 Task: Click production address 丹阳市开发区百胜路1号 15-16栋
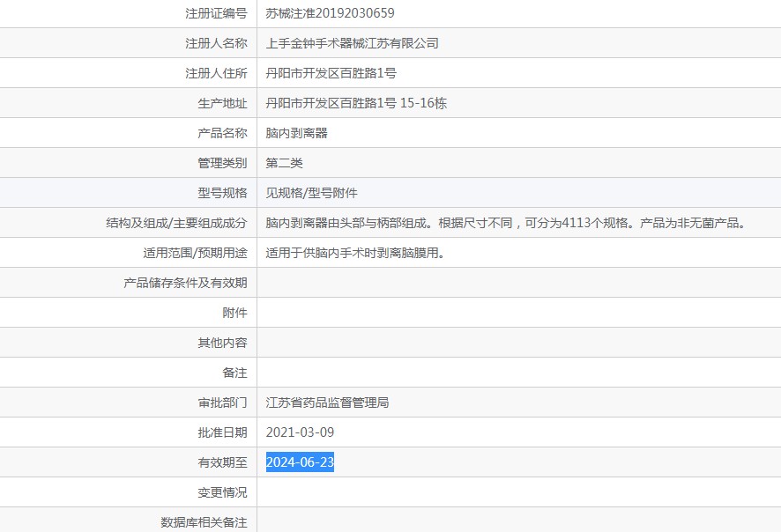tap(356, 103)
